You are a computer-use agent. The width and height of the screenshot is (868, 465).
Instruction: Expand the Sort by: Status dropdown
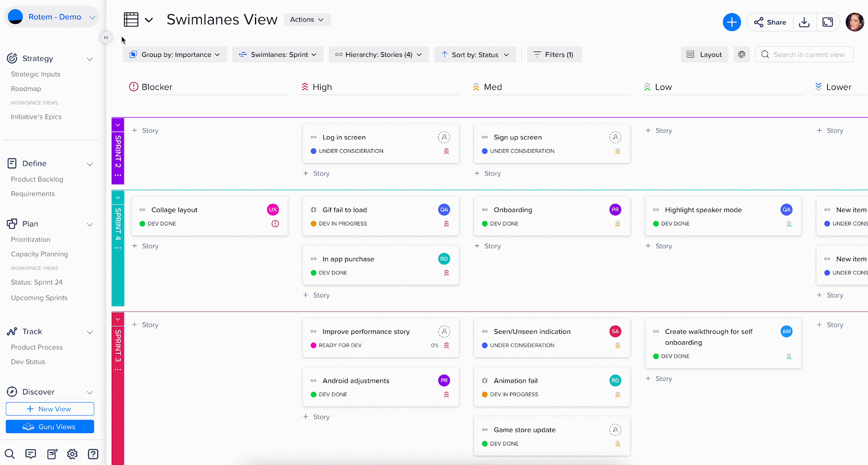pyautogui.click(x=475, y=55)
